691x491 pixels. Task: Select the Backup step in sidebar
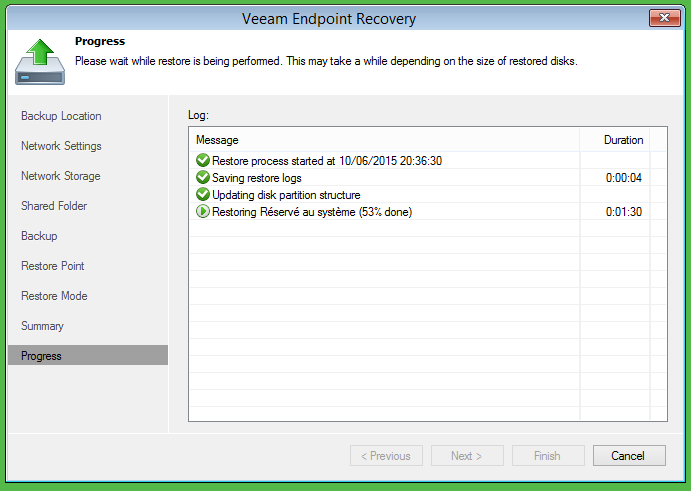click(x=39, y=236)
